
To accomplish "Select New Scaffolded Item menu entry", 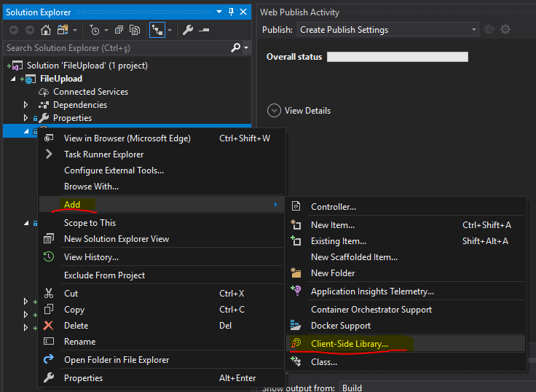I will [x=354, y=257].
